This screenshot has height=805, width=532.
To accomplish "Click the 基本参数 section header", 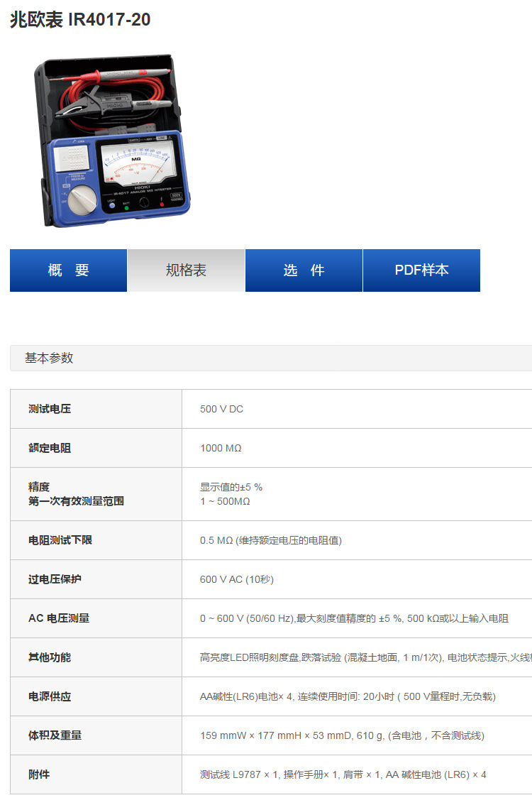I will (x=271, y=358).
